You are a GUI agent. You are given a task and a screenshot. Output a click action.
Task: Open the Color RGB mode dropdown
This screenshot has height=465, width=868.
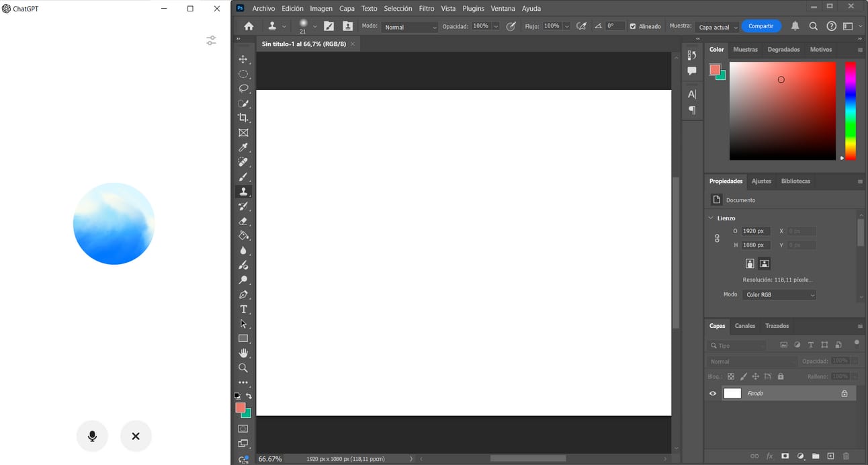coord(779,295)
